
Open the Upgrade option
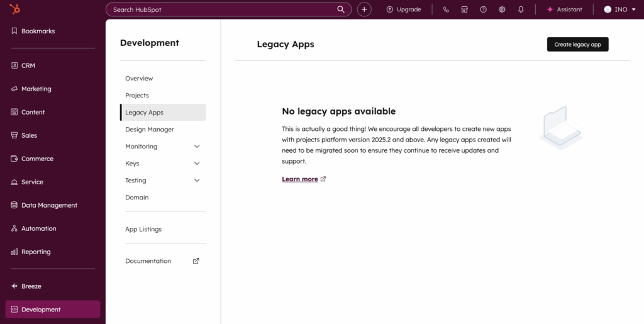[403, 9]
